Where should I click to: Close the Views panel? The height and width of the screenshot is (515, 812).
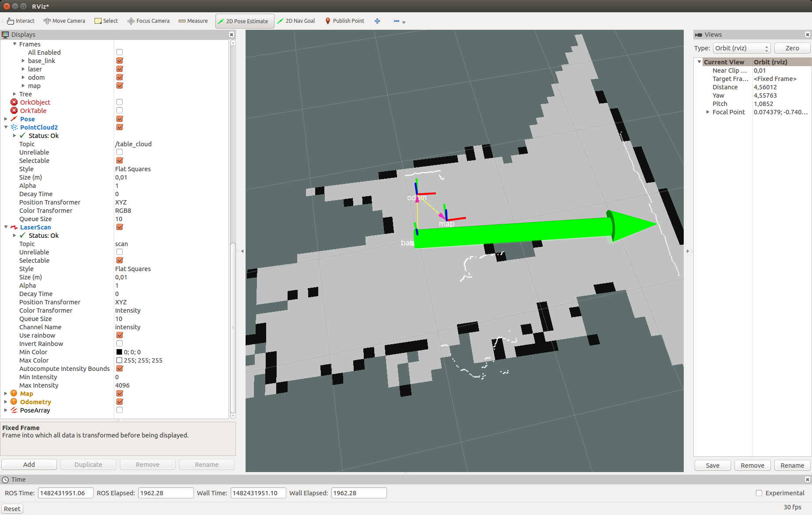pos(808,35)
